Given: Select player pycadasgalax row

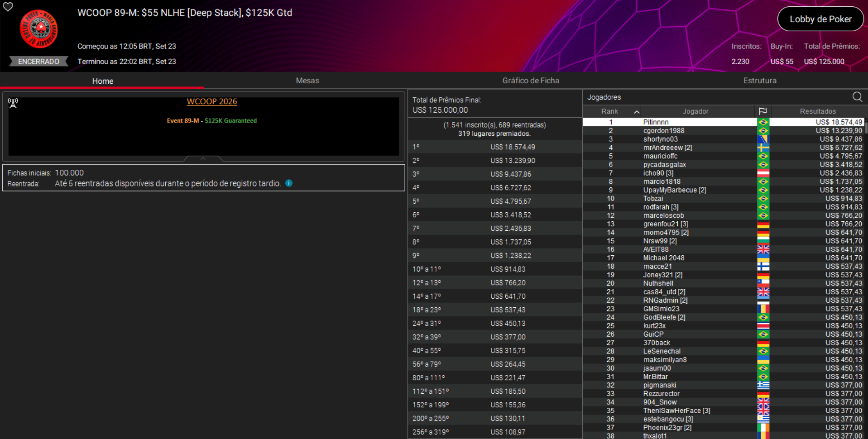Looking at the screenshot, I should pos(723,165).
